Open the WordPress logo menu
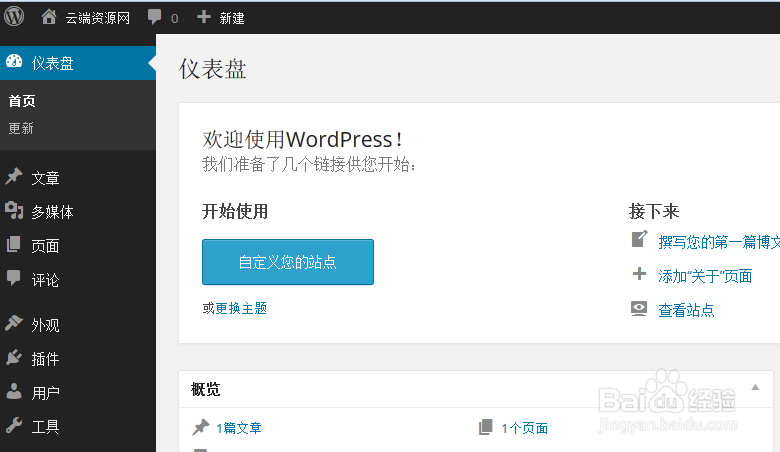 (x=14, y=16)
